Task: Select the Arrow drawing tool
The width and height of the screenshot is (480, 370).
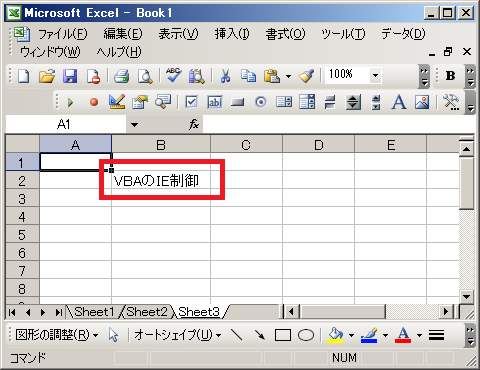Action: point(260,335)
